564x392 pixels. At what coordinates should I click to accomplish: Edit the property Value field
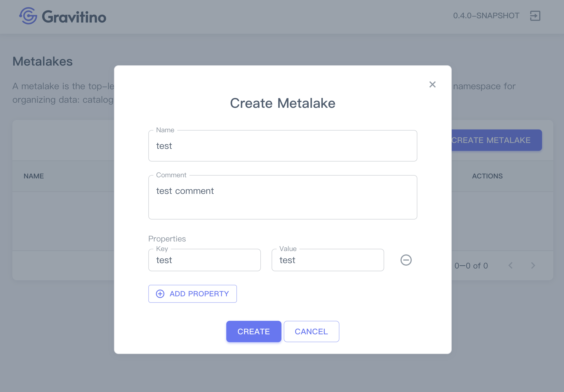328,260
